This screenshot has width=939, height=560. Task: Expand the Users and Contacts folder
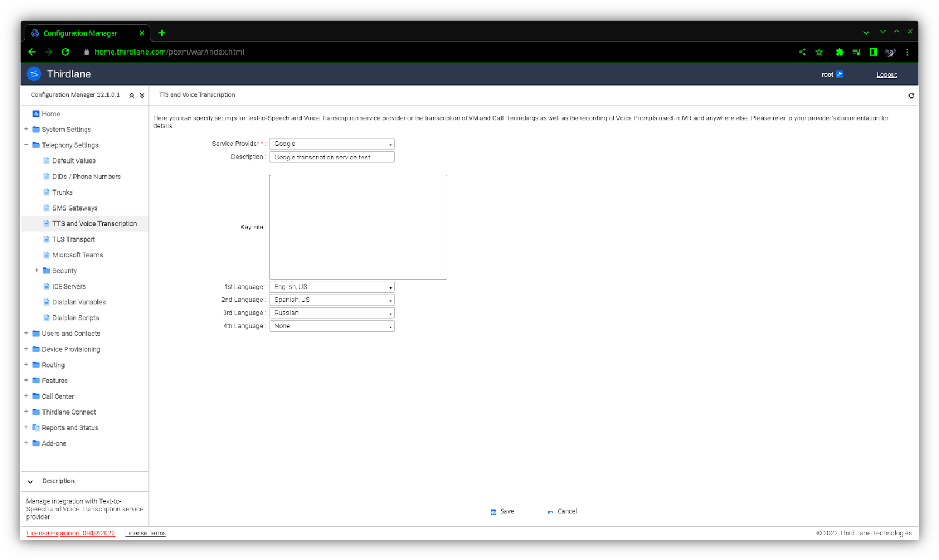coord(26,333)
